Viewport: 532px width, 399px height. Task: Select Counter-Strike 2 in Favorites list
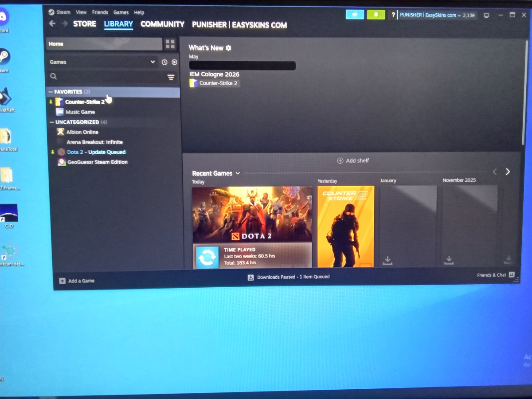[85, 102]
